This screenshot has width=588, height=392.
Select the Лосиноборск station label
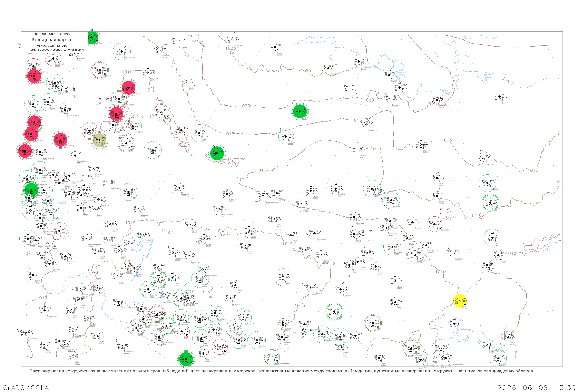[82, 161]
